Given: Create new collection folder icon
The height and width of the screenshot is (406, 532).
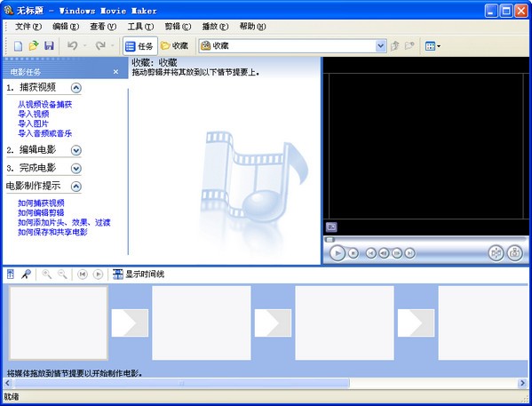Looking at the screenshot, I should (409, 46).
